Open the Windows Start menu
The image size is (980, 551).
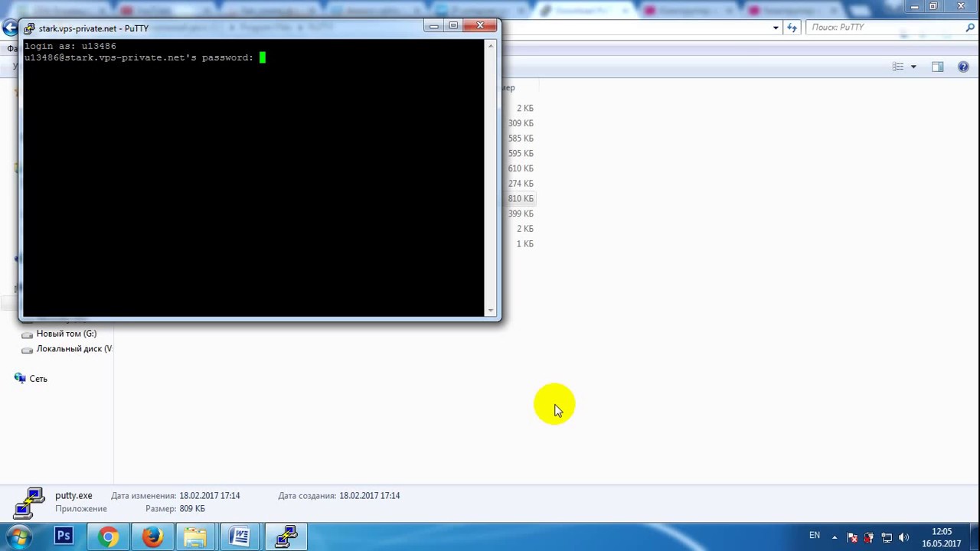18,536
